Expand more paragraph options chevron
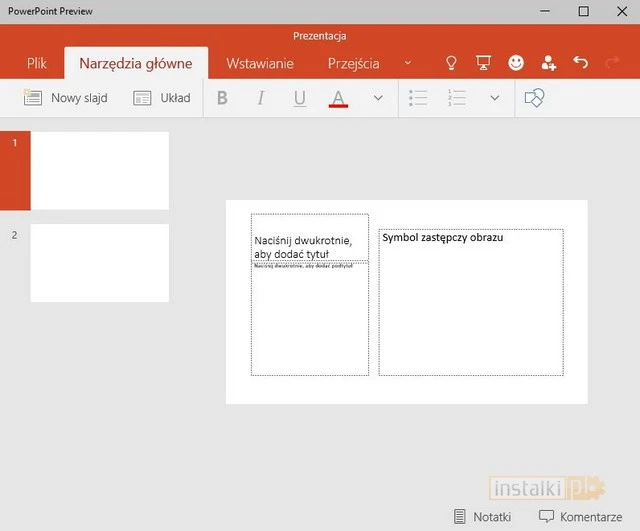 494,98
